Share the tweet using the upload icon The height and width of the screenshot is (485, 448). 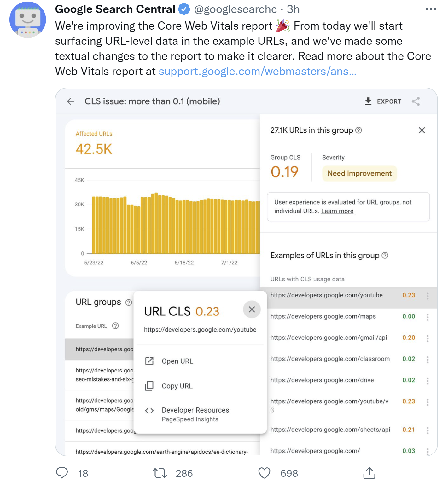[x=369, y=473]
